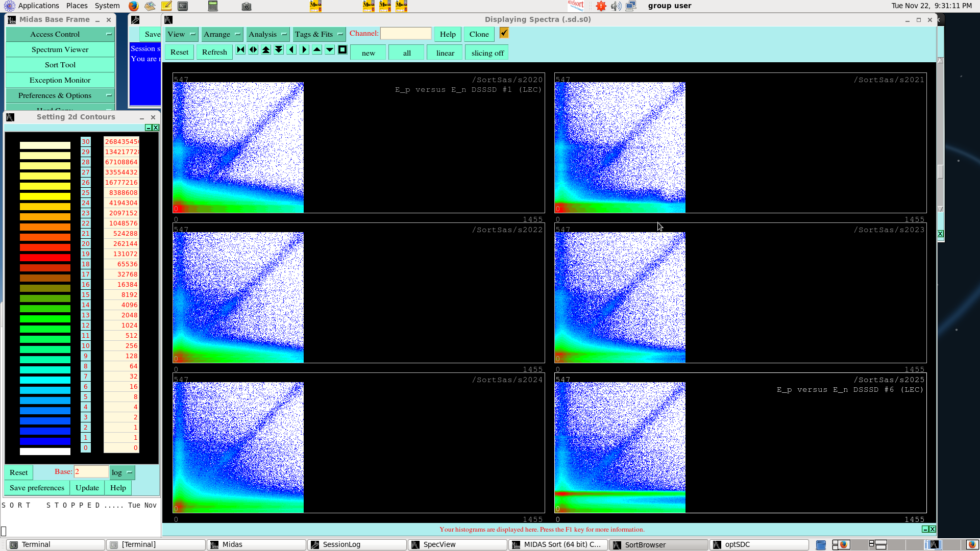980x551 pixels.
Task: Click Reset in Setting 2d Contours window
Action: [x=19, y=472]
